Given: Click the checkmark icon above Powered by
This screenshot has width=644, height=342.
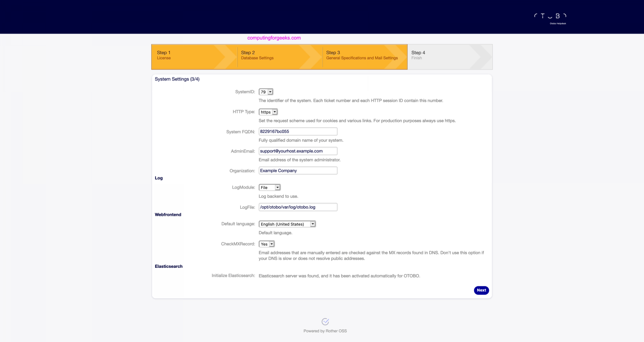Looking at the screenshot, I should 325,321.
